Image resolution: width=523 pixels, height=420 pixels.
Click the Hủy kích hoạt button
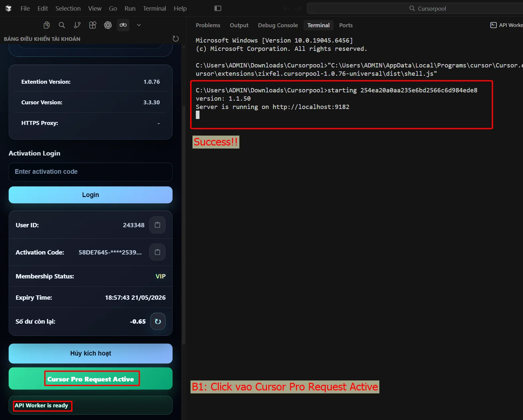tap(90, 354)
